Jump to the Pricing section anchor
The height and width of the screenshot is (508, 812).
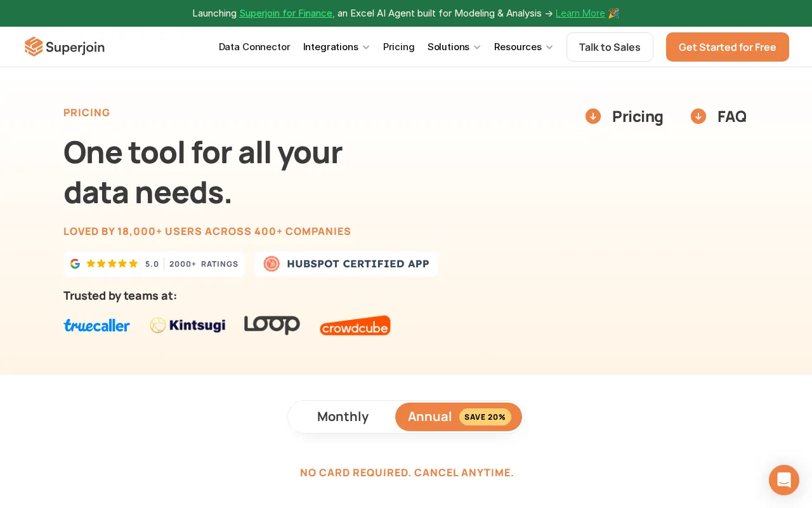click(638, 116)
